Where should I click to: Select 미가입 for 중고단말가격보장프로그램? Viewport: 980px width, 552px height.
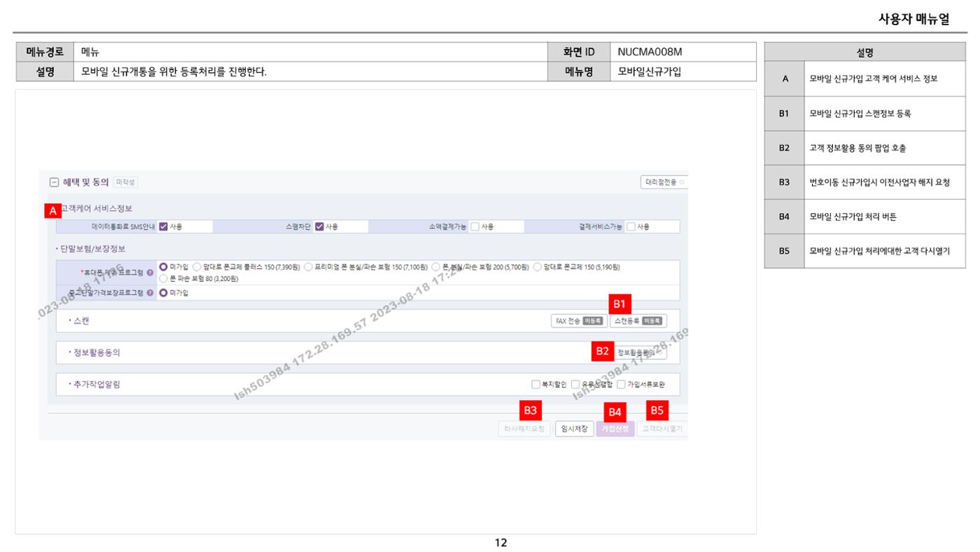pos(163,293)
